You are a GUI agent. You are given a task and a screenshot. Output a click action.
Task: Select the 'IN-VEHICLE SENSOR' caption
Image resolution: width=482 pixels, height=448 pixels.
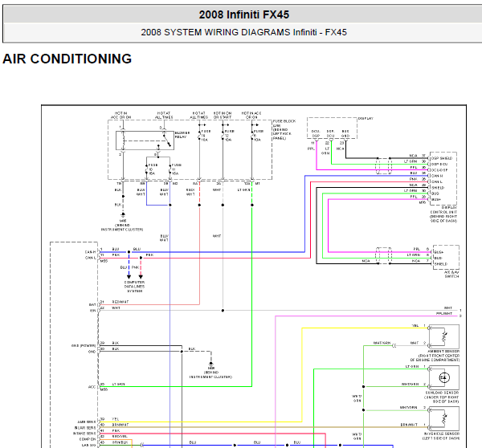click(x=441, y=434)
